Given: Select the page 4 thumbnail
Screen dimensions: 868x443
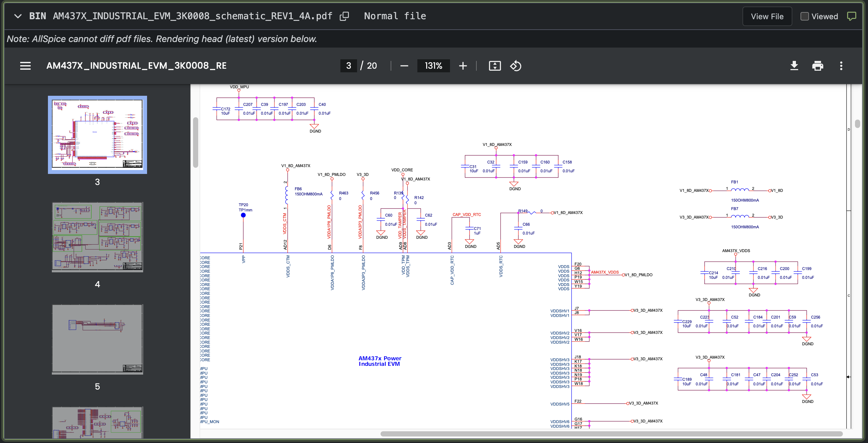Looking at the screenshot, I should point(97,237).
